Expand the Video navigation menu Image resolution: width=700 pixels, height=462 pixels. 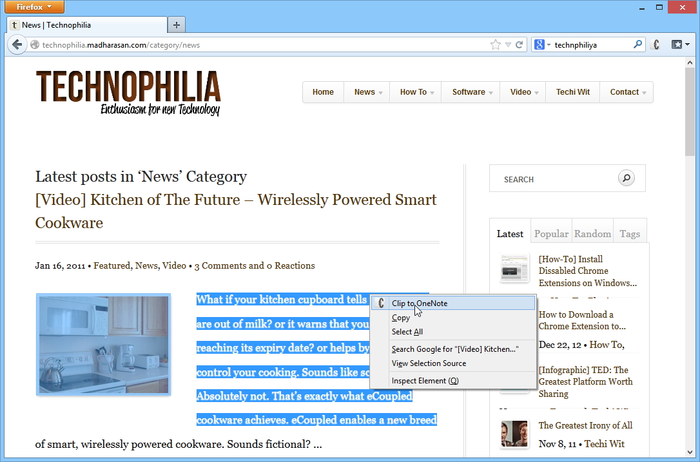tap(524, 92)
